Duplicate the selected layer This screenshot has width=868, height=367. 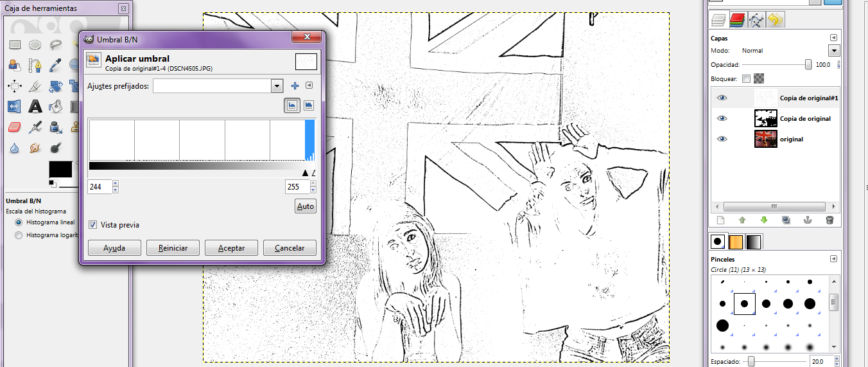[x=786, y=220]
